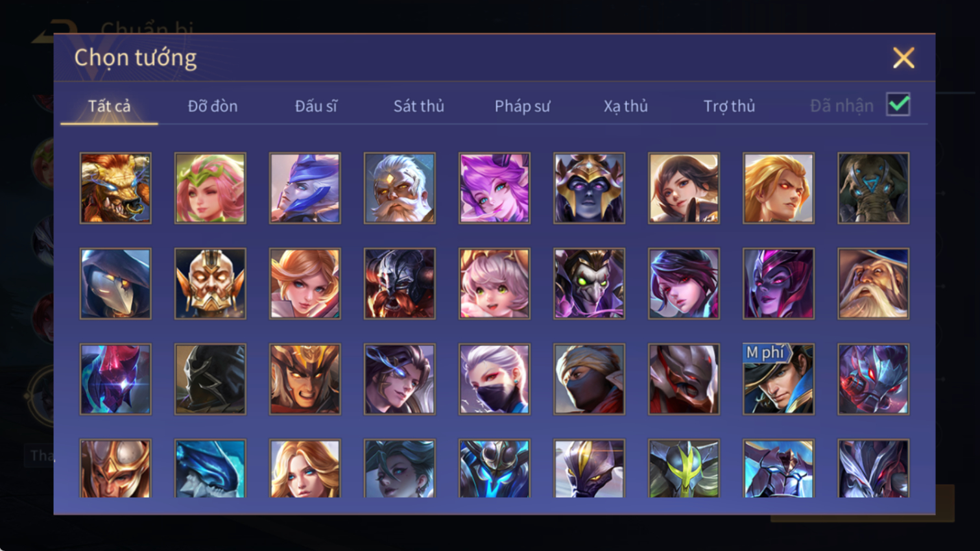980x551 pixels.
Task: Show the Pháp sư hero category
Action: pyautogui.click(x=522, y=106)
